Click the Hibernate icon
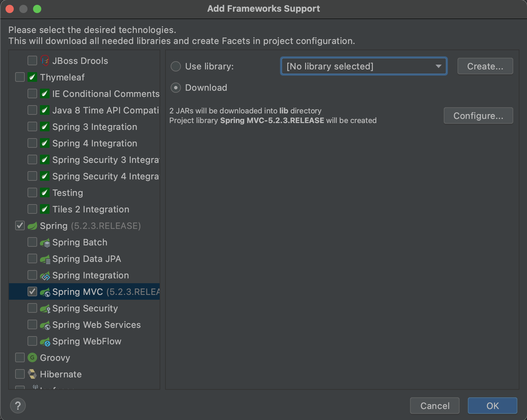527x420 pixels. (x=32, y=374)
